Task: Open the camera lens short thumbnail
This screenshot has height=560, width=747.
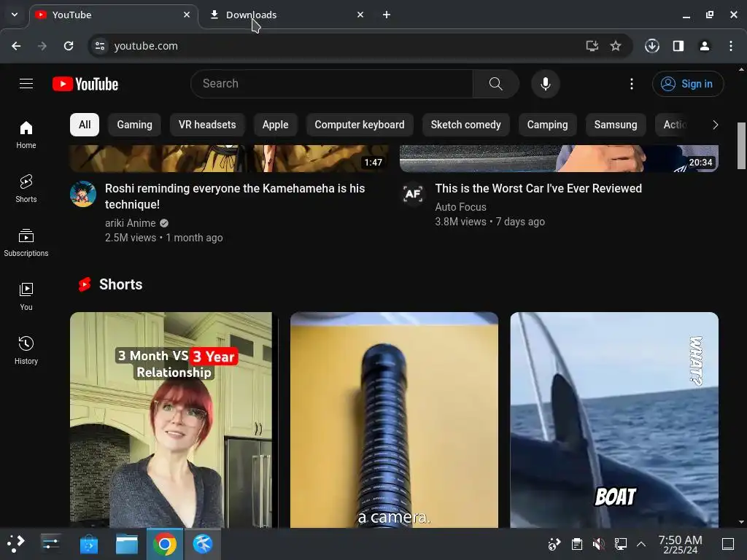Action: [394, 419]
